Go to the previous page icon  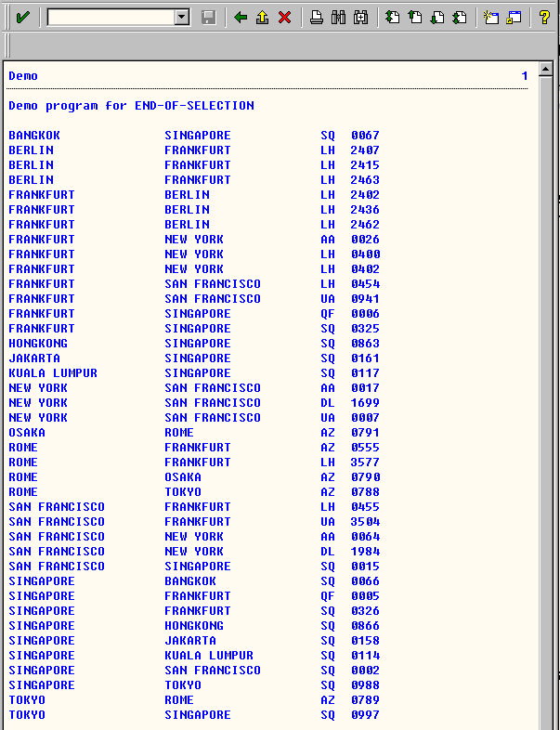415,17
